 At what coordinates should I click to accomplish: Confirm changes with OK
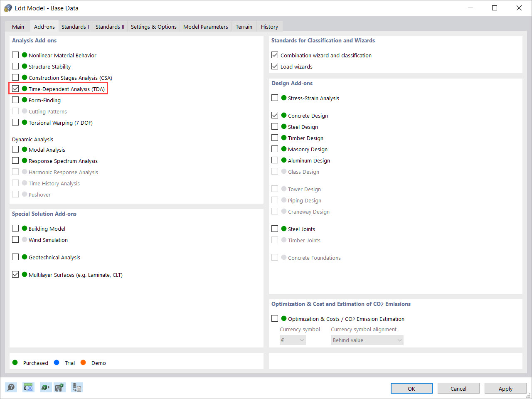[x=411, y=388]
